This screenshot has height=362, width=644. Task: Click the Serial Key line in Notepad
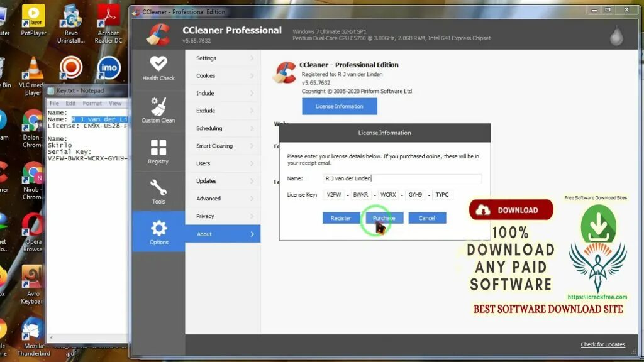(x=69, y=152)
